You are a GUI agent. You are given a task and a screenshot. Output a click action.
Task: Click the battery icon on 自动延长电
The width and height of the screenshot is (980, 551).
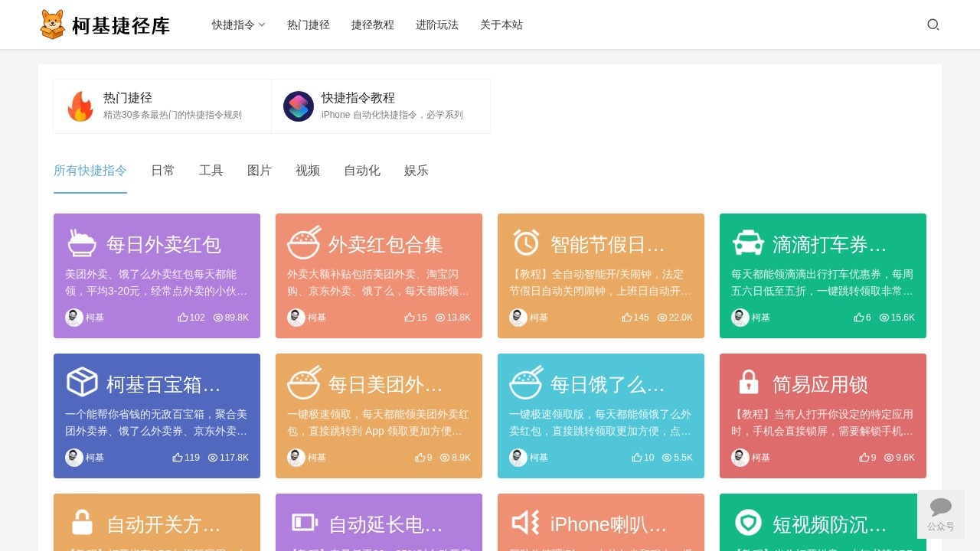coord(304,523)
